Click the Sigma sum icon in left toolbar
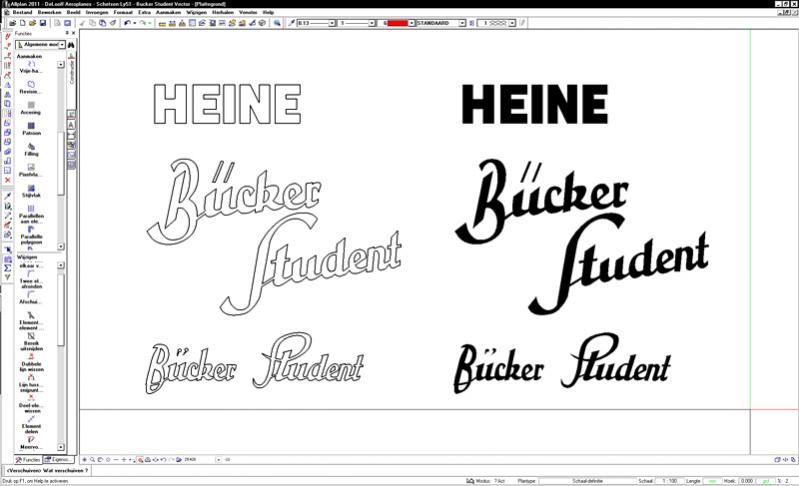The image size is (799, 486). click(x=7, y=268)
